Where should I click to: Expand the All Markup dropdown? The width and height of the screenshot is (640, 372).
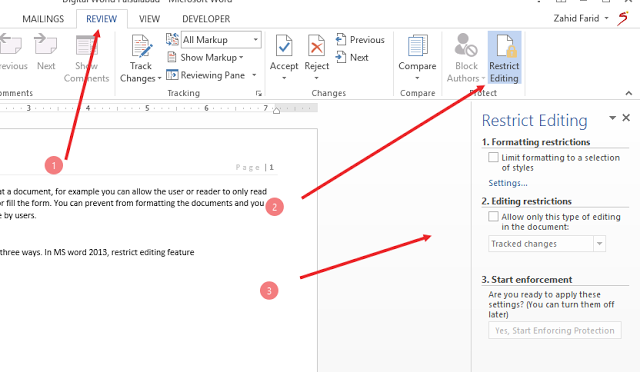(221, 40)
